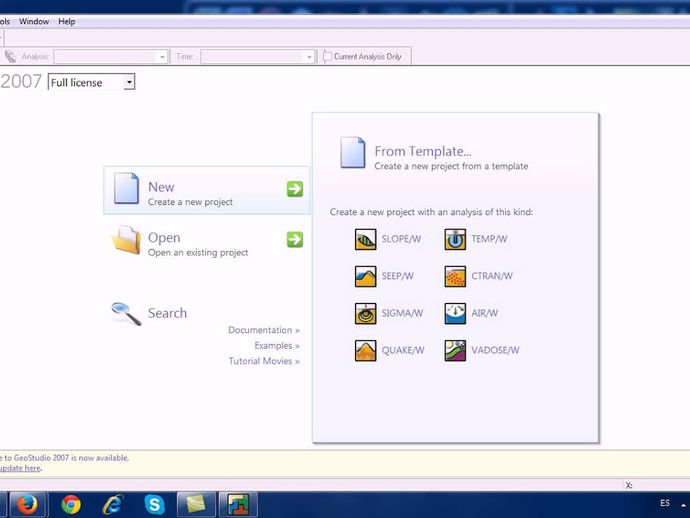Open the Examples link

pyautogui.click(x=277, y=345)
